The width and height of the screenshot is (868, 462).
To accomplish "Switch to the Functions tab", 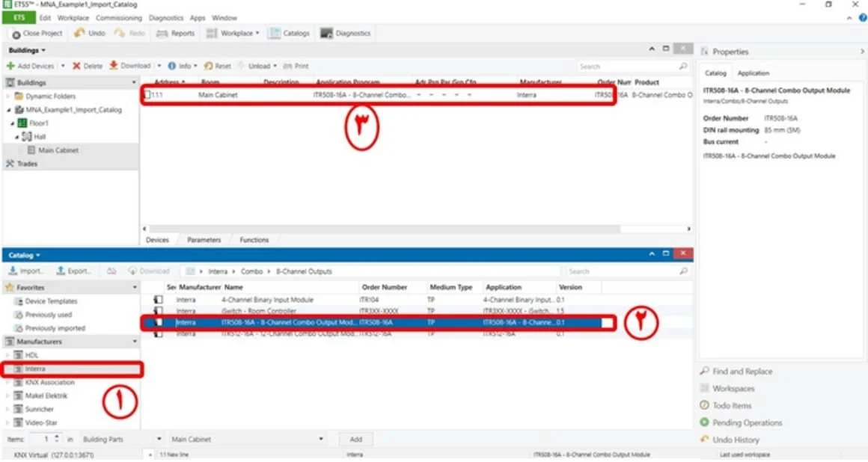I will pos(254,240).
